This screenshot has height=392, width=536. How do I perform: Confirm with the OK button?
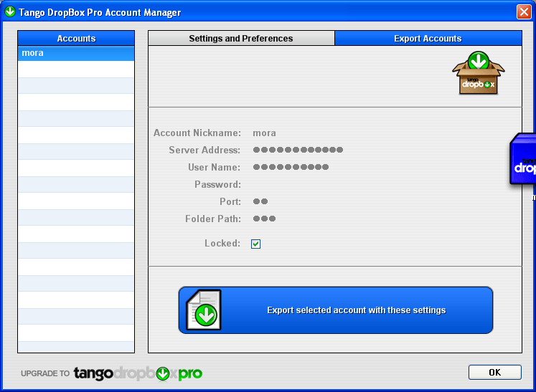pyautogui.click(x=494, y=372)
